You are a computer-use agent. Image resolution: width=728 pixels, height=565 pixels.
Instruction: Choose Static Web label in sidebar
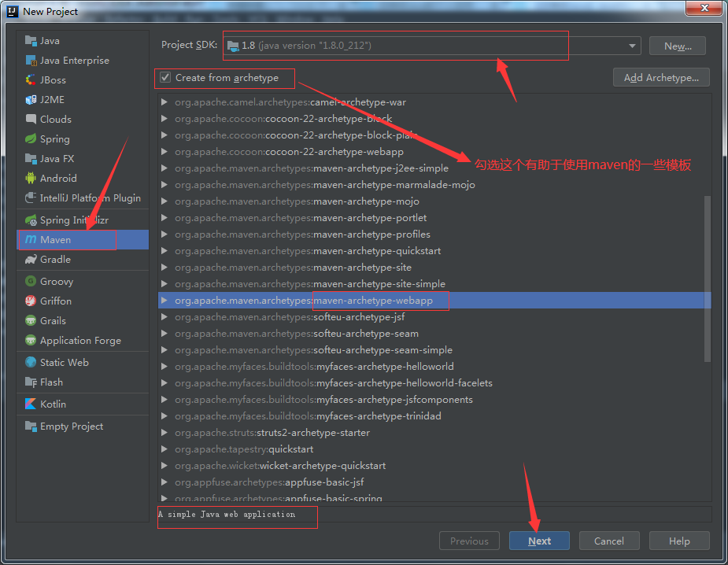click(x=64, y=362)
